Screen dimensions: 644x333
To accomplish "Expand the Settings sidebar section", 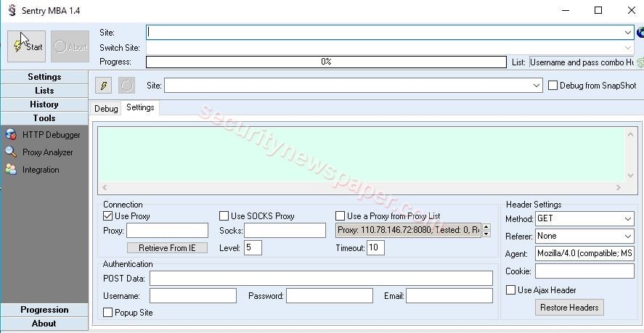I will click(x=44, y=77).
